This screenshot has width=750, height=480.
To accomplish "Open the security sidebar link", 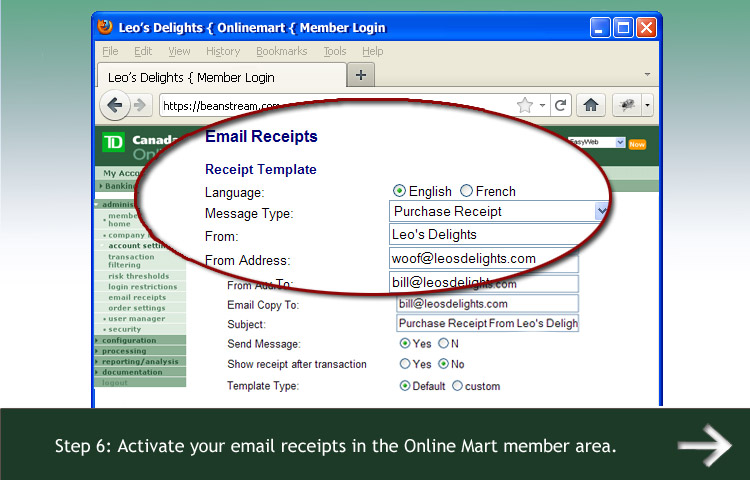I will coord(124,329).
